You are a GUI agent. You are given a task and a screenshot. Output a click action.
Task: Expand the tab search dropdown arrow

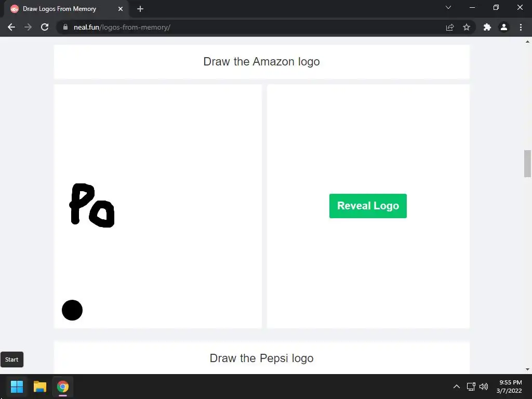pos(448,7)
